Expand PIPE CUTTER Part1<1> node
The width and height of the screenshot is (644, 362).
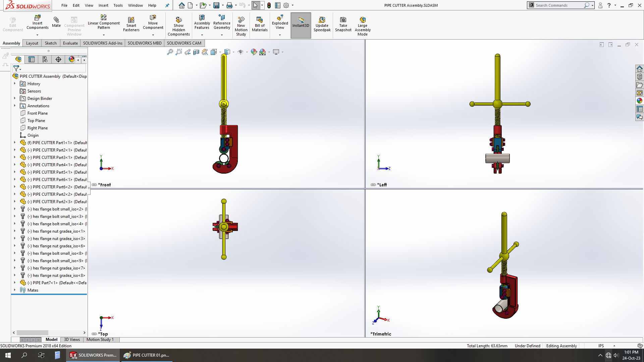tap(15, 143)
